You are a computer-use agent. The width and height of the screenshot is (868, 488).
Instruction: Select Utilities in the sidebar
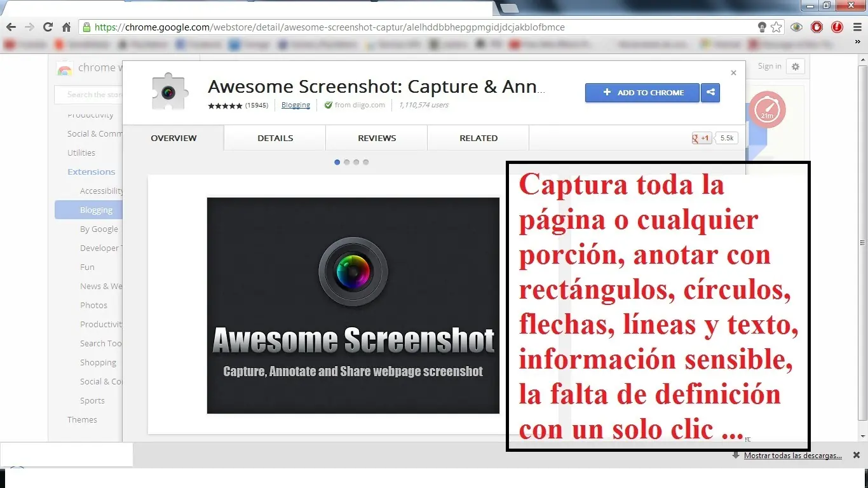click(x=81, y=152)
